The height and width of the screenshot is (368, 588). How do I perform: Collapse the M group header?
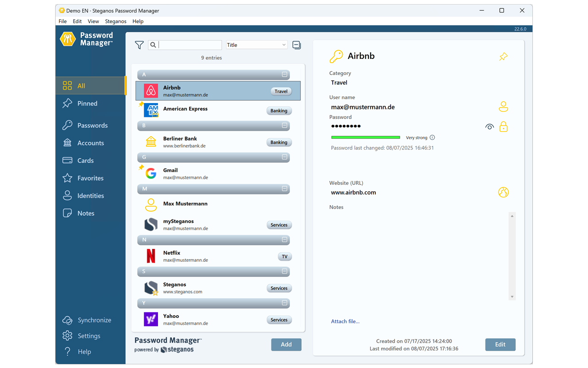284,189
